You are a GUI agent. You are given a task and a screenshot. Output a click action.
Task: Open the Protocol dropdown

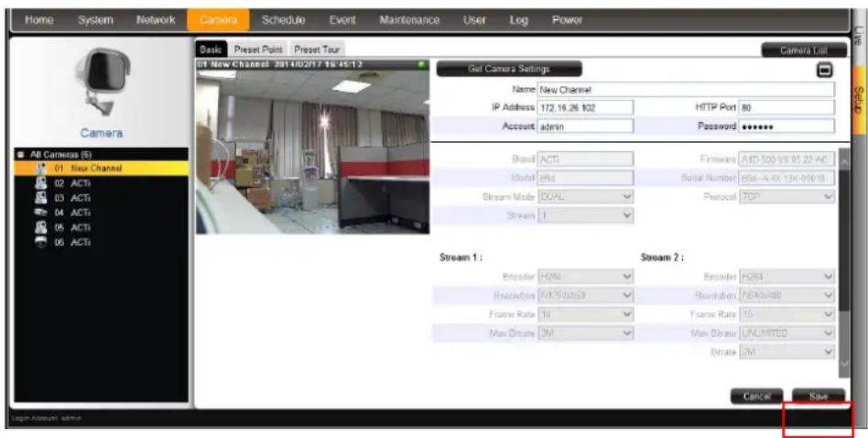[787, 197]
